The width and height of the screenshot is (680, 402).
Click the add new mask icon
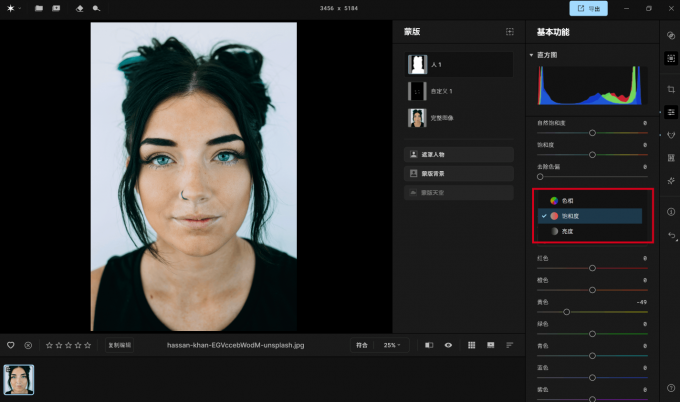pyautogui.click(x=509, y=32)
